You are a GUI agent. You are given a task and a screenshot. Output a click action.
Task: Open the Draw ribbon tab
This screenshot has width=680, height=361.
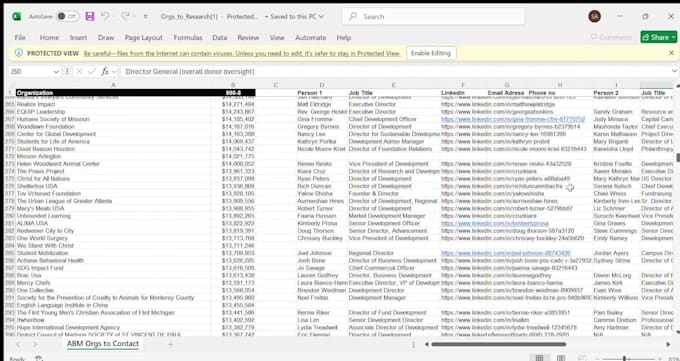106,38
